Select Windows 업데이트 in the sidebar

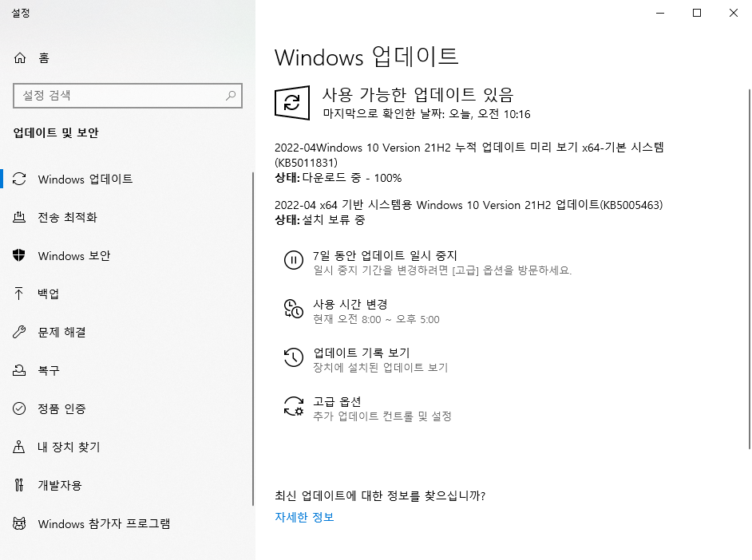coord(126,179)
